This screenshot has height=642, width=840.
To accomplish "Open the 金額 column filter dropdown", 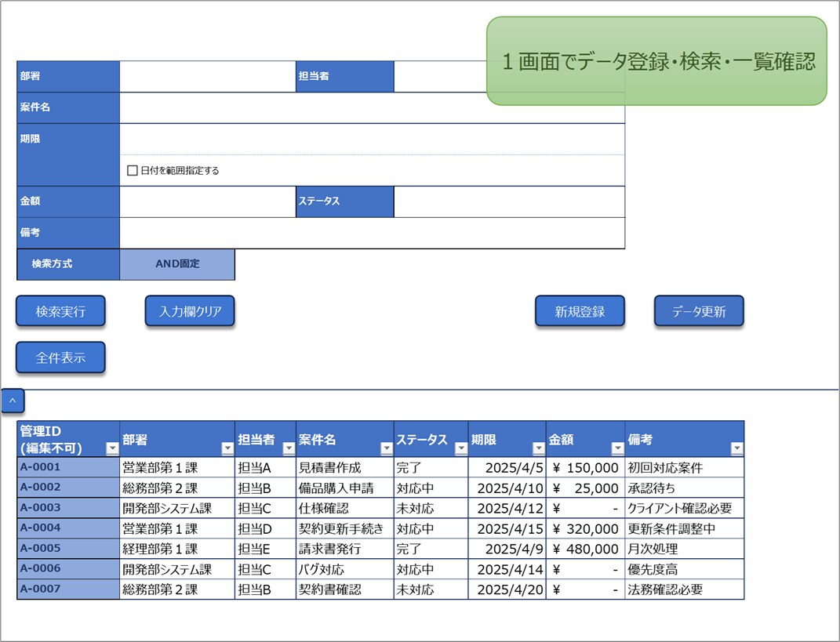I will tap(617, 448).
